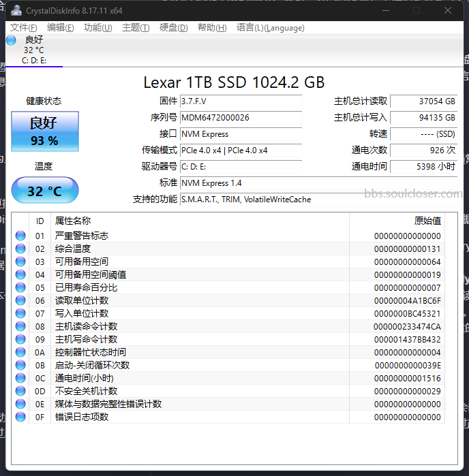Click raw value 0000000BC45321
The width and height of the screenshot is (469, 476).
(x=407, y=314)
